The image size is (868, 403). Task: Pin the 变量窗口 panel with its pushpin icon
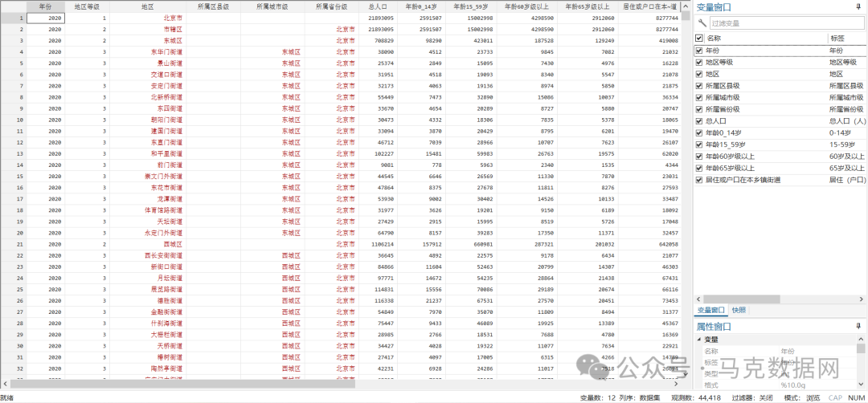[858, 7]
